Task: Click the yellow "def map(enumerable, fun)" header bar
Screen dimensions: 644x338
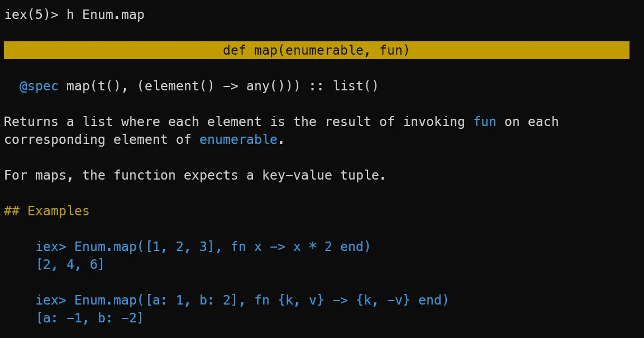Action: click(x=316, y=51)
